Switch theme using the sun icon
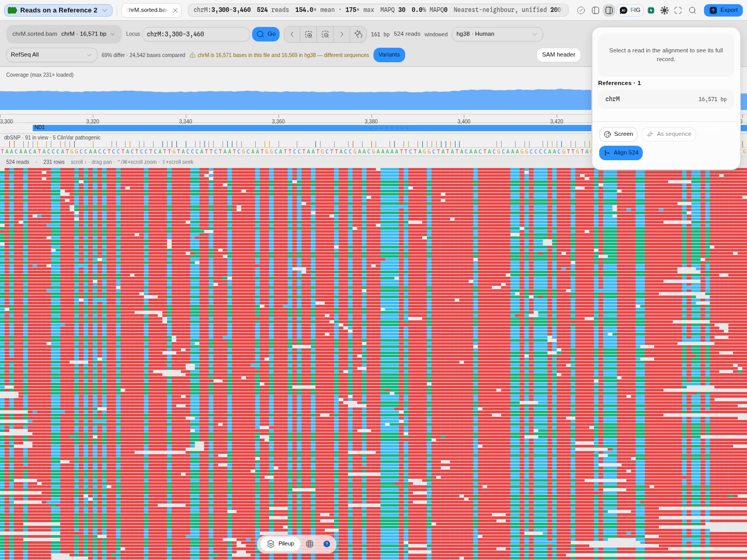747x560 pixels. pyautogui.click(x=665, y=10)
